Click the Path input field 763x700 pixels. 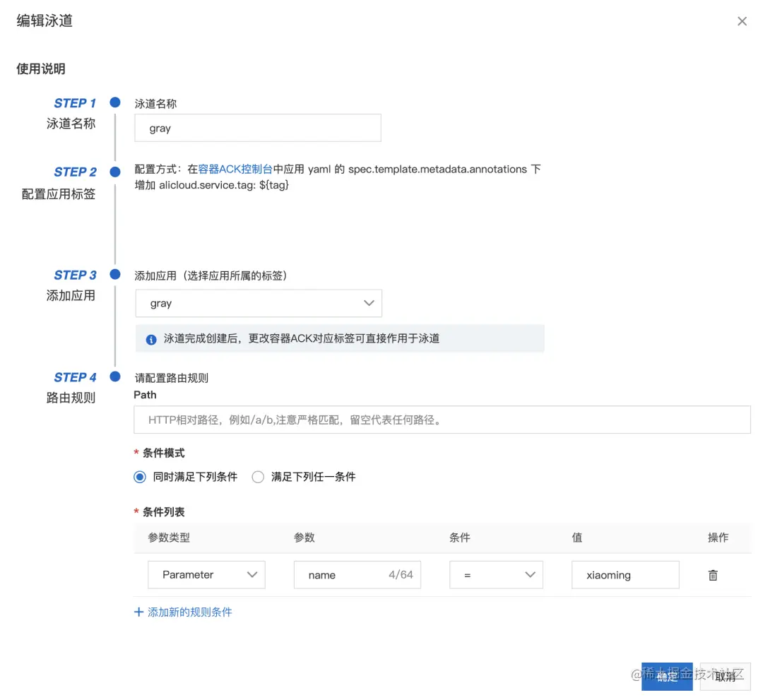(442, 420)
